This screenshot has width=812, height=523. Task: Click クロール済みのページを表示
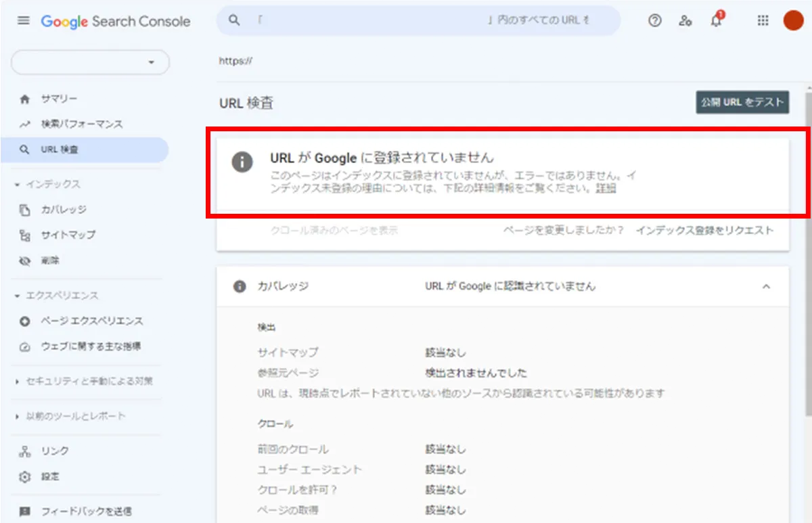(x=334, y=231)
